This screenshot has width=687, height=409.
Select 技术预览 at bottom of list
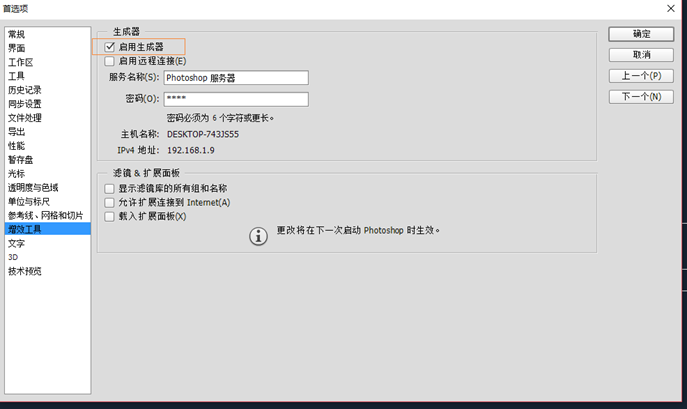click(25, 271)
